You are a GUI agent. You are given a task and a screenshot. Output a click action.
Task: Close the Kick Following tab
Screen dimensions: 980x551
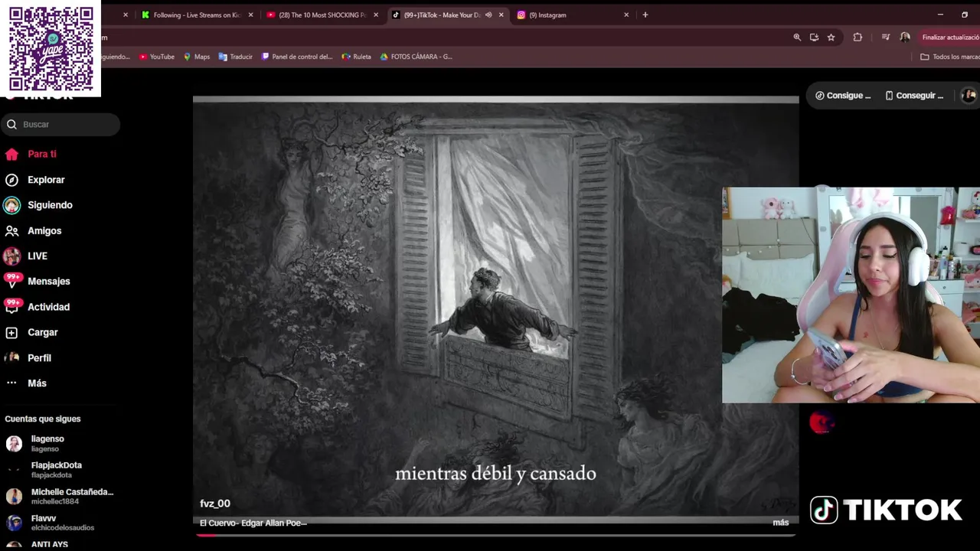[250, 15]
